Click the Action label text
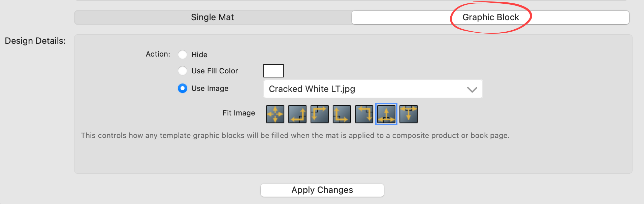644x204 pixels. point(158,54)
